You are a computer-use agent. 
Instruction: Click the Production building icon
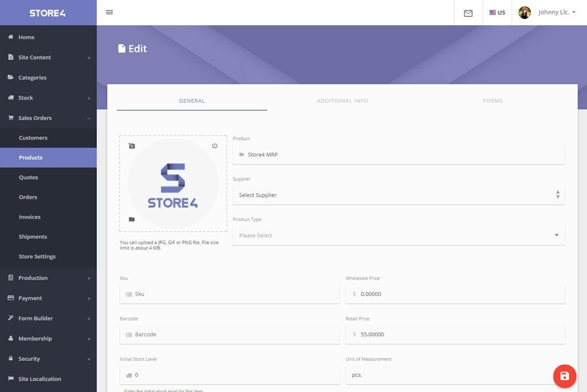(x=10, y=278)
